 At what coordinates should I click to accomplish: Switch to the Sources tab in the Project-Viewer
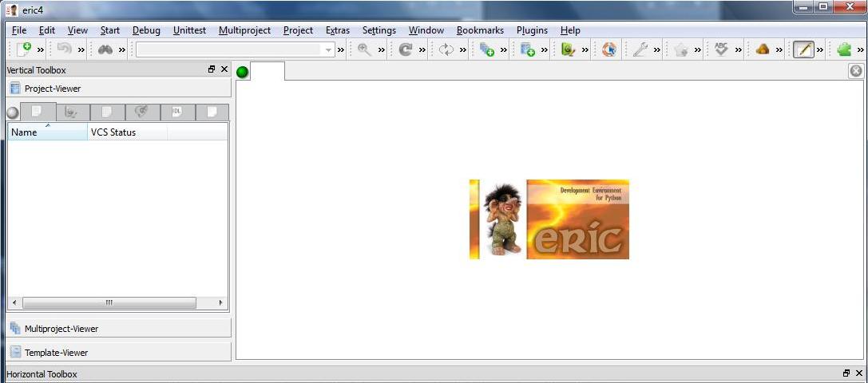coord(38,111)
